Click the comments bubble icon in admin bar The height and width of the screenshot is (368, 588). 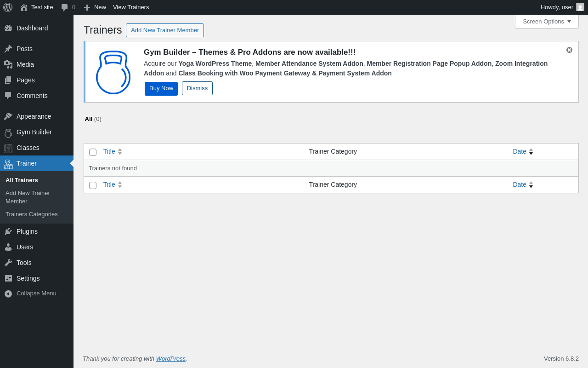click(x=65, y=7)
